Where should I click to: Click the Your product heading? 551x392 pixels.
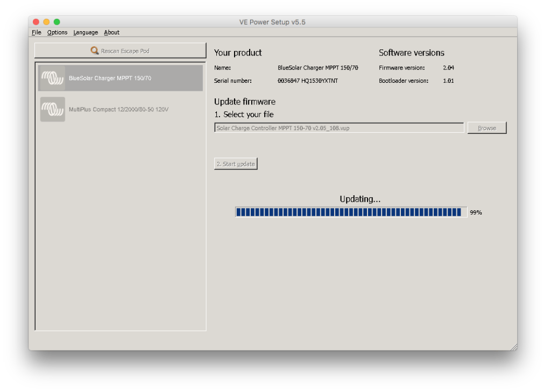pos(238,53)
